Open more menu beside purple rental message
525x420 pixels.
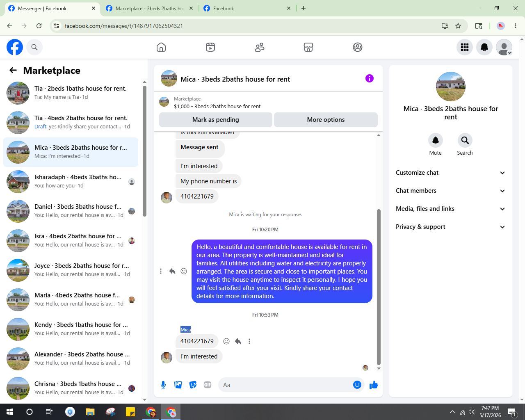[161, 271]
